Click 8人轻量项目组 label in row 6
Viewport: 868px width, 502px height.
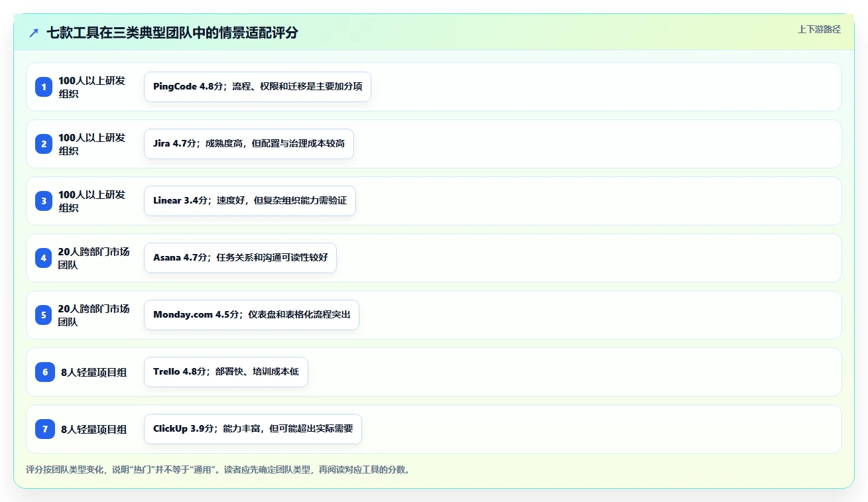point(93,373)
